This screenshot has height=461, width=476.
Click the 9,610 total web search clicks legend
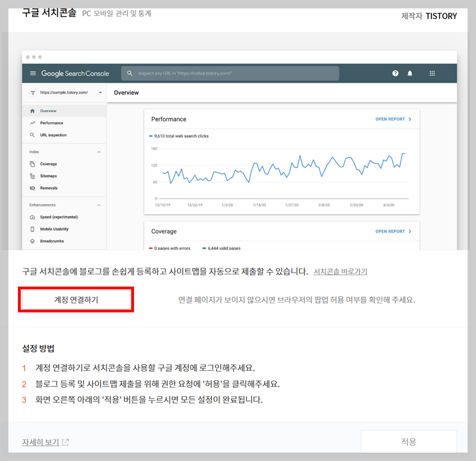[x=179, y=136]
